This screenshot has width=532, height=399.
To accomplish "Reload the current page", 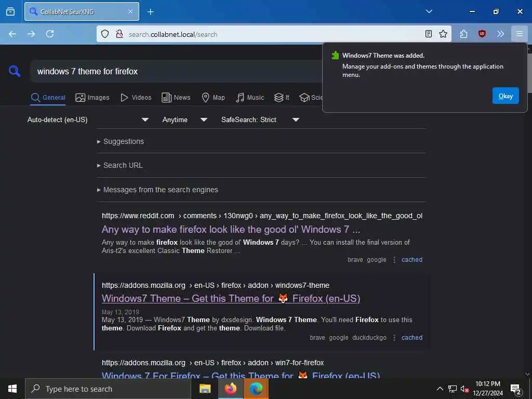I will [x=50, y=34].
